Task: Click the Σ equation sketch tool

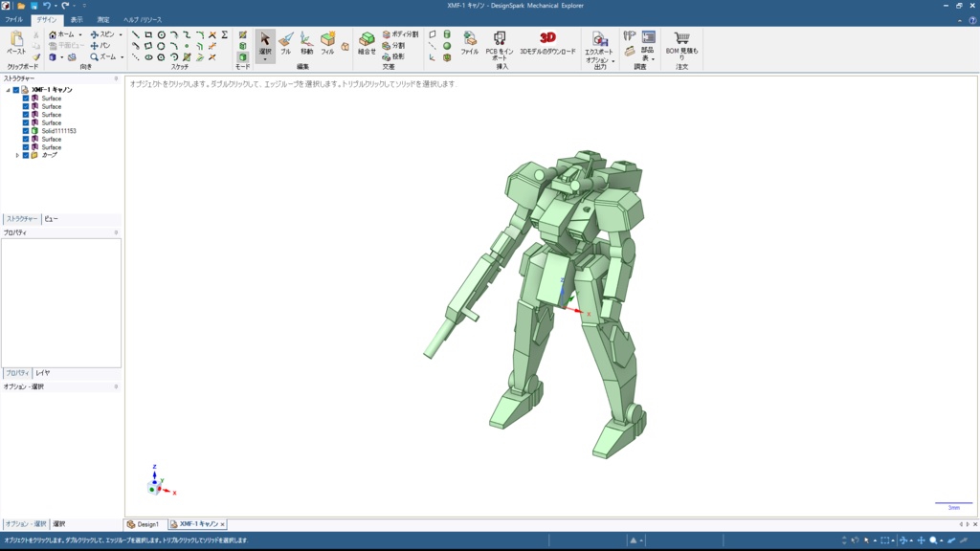Action: (224, 35)
